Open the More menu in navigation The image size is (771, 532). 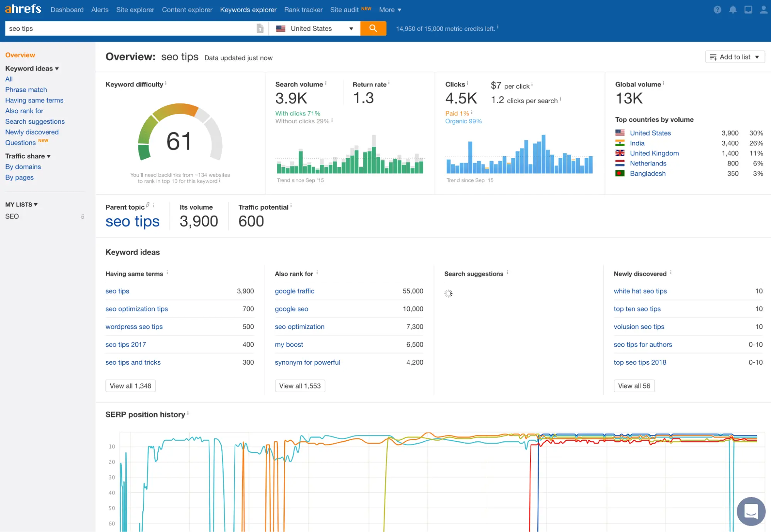pyautogui.click(x=390, y=10)
